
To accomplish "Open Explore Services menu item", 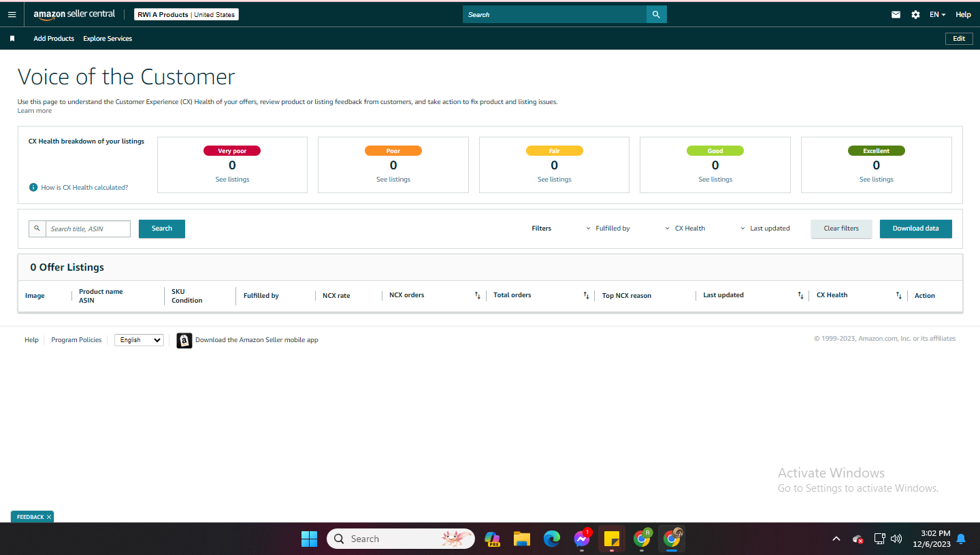I will 108,39.
